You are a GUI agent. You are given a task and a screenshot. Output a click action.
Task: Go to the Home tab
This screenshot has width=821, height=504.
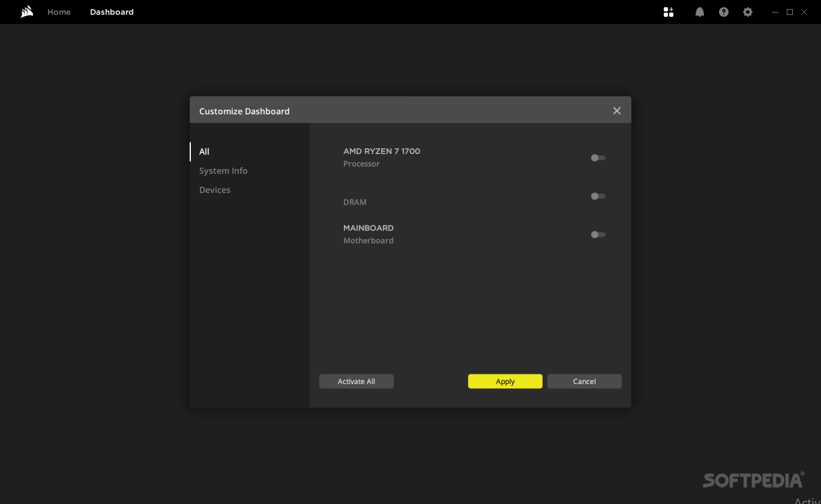click(x=59, y=12)
